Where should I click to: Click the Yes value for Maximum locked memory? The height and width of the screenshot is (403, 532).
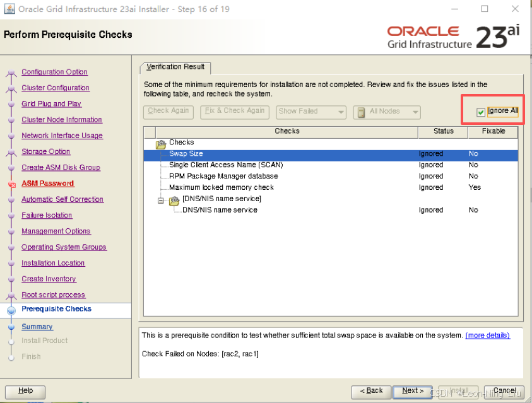(475, 187)
